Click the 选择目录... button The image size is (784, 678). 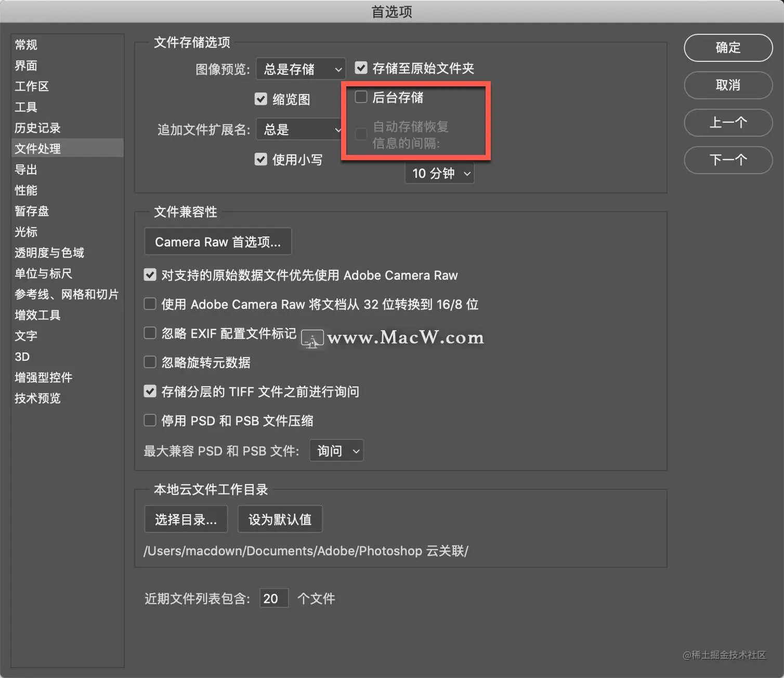click(186, 519)
